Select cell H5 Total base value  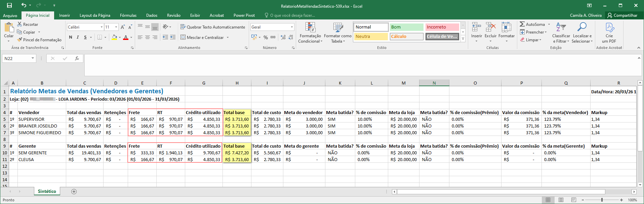[x=237, y=119]
